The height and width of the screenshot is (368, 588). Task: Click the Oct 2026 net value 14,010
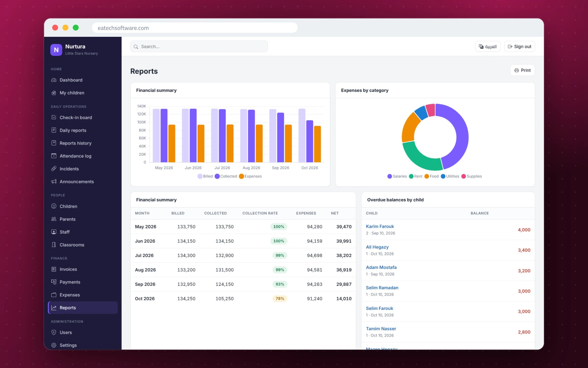[344, 299]
